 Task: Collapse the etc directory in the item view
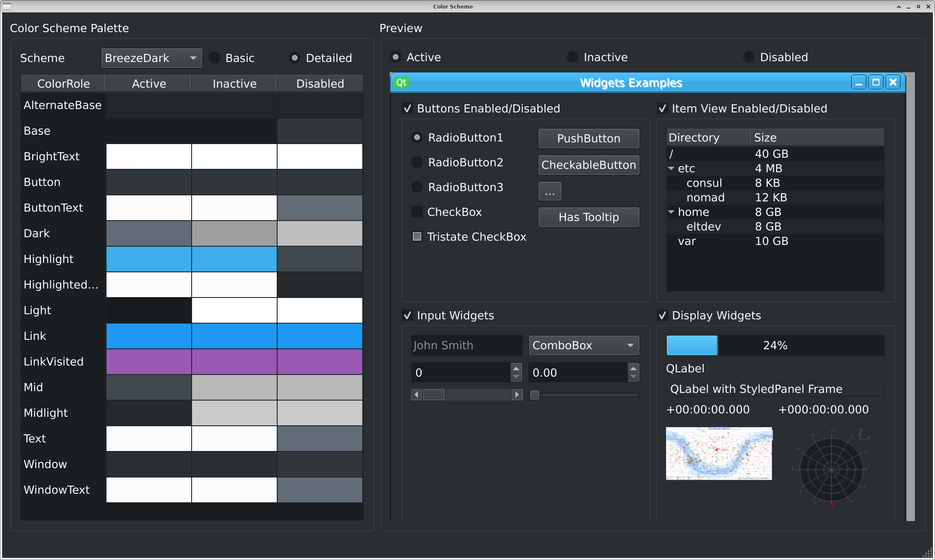(x=672, y=168)
